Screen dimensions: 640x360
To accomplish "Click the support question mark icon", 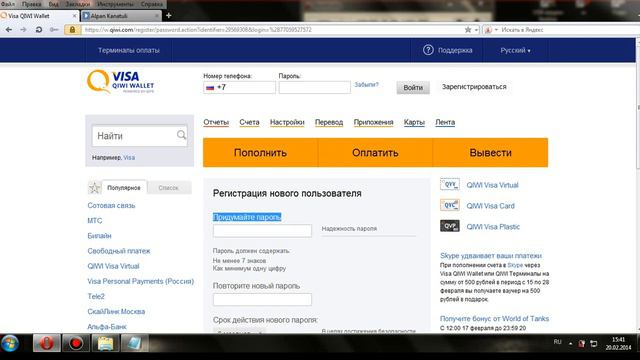I will (428, 50).
